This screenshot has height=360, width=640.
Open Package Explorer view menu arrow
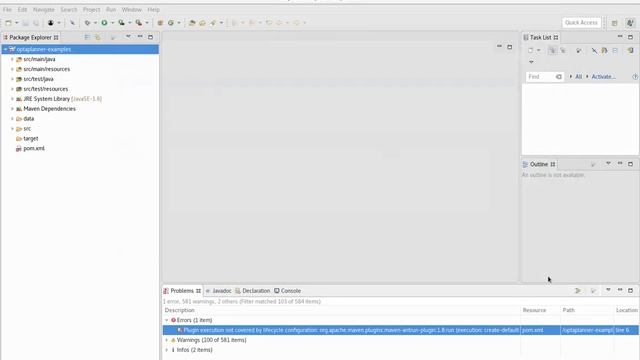tap(129, 37)
